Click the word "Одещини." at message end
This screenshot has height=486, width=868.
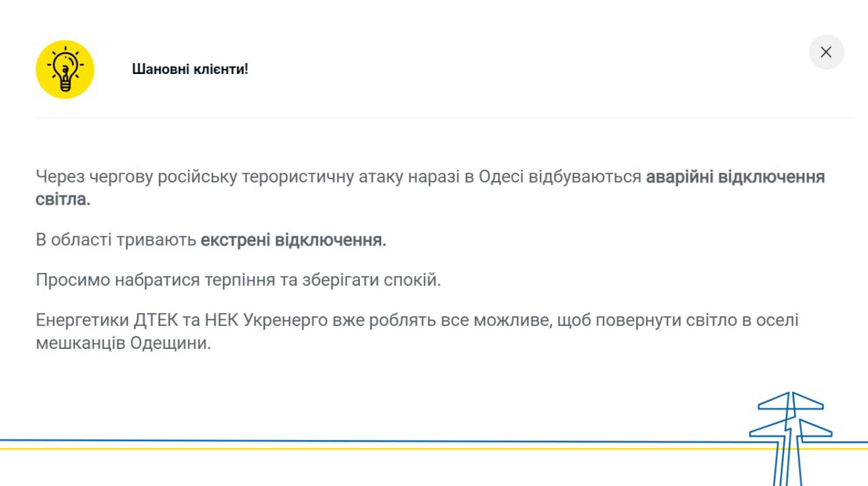[x=176, y=343]
